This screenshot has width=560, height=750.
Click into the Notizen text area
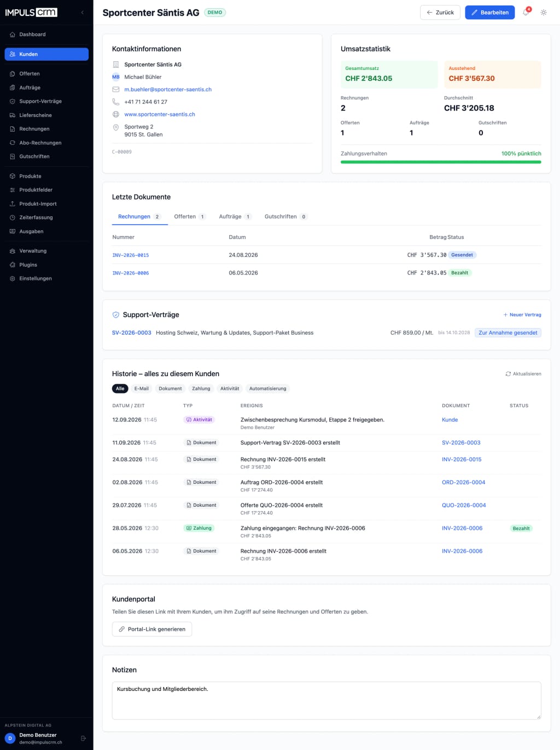[326, 700]
